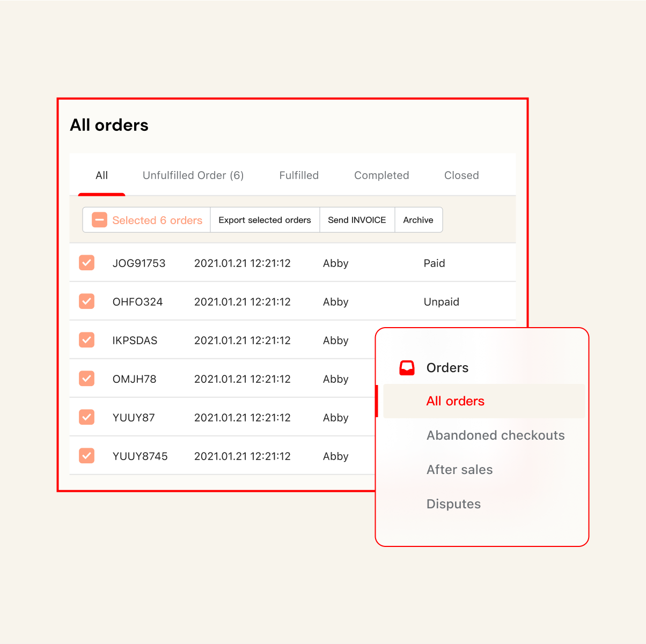Switch to the Unfulfilled Order (6) tab
Viewport: 646px width, 644px height.
(x=193, y=175)
